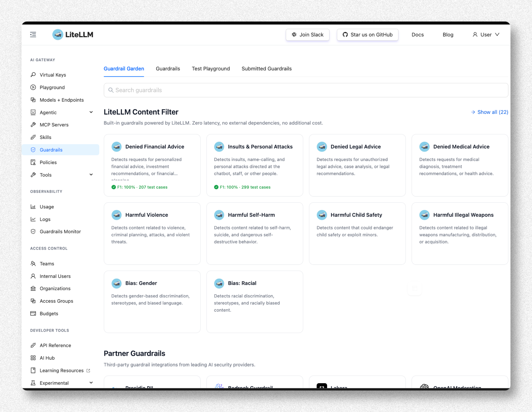532x412 pixels.
Task: Open the Insults & Personal Attacks card
Action: pyautogui.click(x=255, y=165)
